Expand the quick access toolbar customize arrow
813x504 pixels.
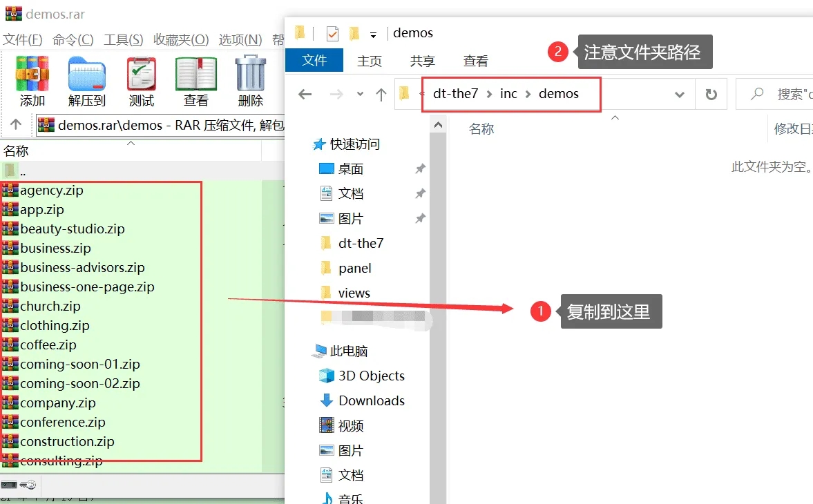click(373, 35)
